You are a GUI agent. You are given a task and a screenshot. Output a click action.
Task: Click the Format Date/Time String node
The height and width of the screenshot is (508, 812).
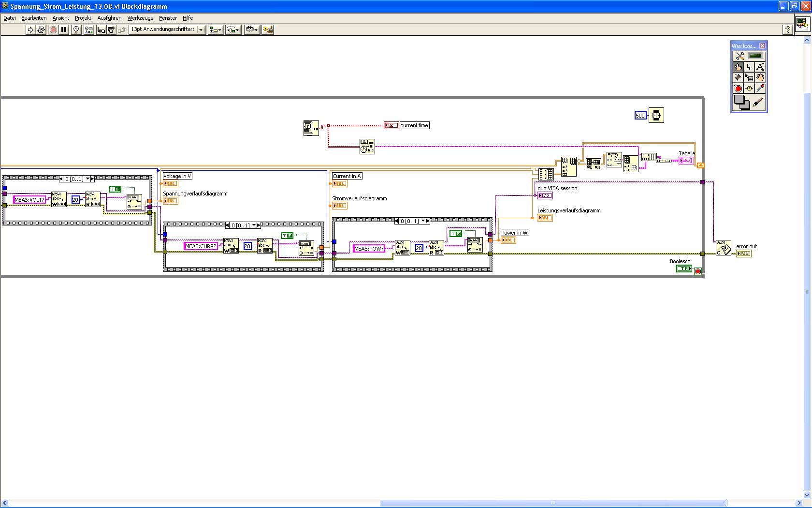[x=367, y=147]
